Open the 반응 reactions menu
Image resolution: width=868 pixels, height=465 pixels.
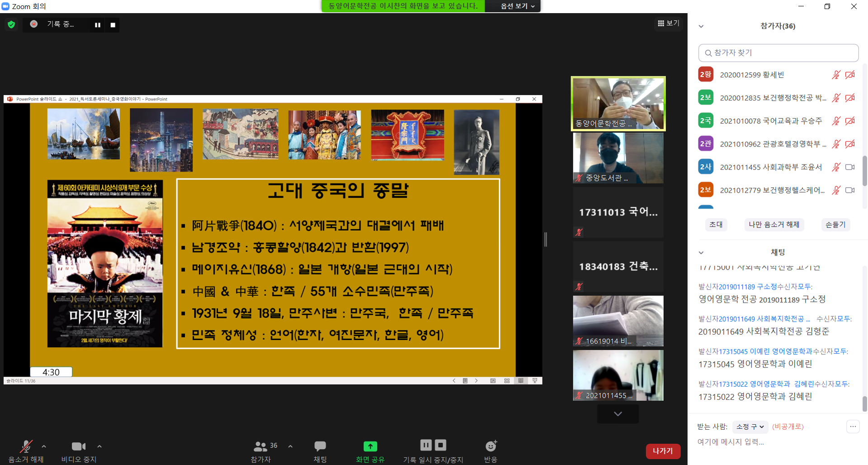click(x=491, y=451)
